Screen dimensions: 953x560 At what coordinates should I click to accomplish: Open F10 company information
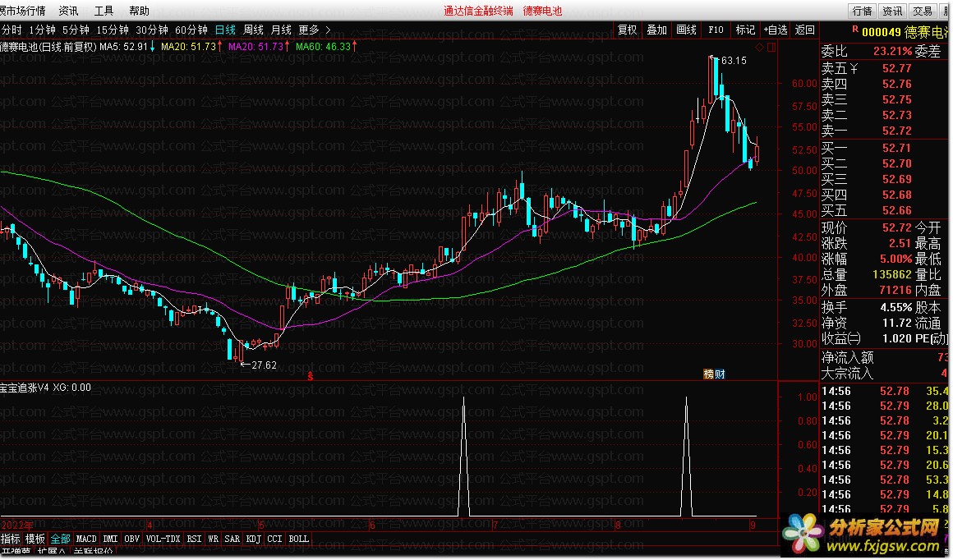(x=716, y=30)
